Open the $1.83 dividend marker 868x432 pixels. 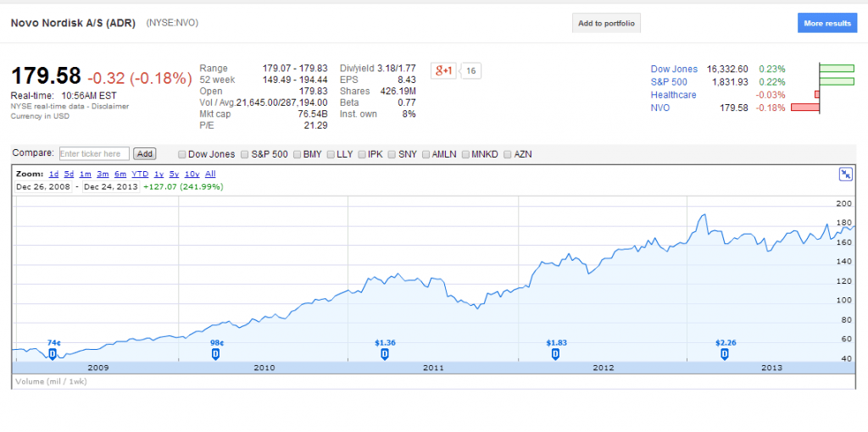[556, 353]
